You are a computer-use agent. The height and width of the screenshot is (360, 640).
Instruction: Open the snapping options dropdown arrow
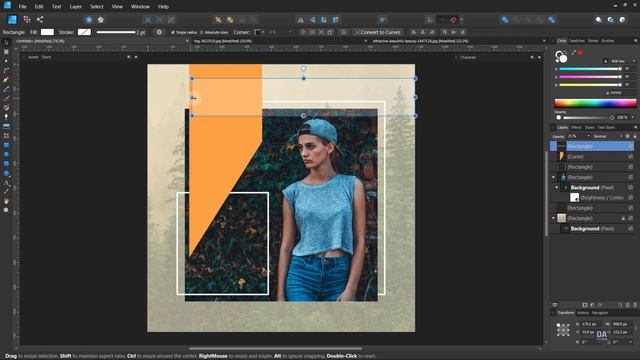(462, 20)
